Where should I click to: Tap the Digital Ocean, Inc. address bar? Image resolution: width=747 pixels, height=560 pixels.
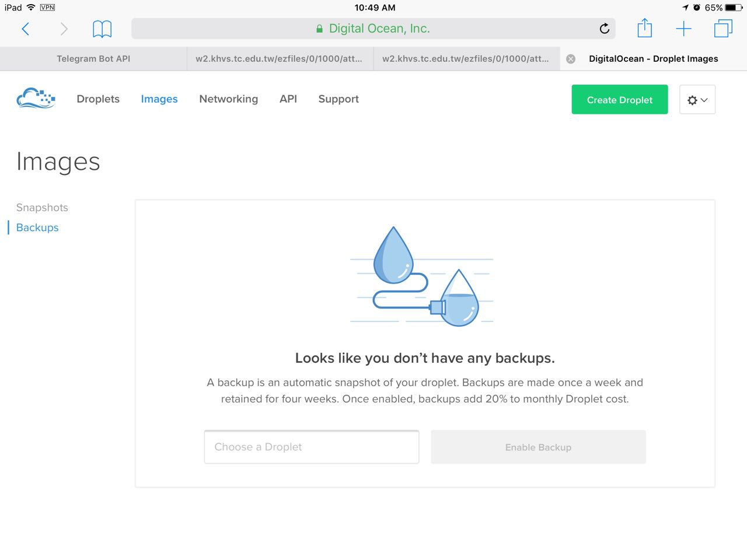tap(373, 29)
